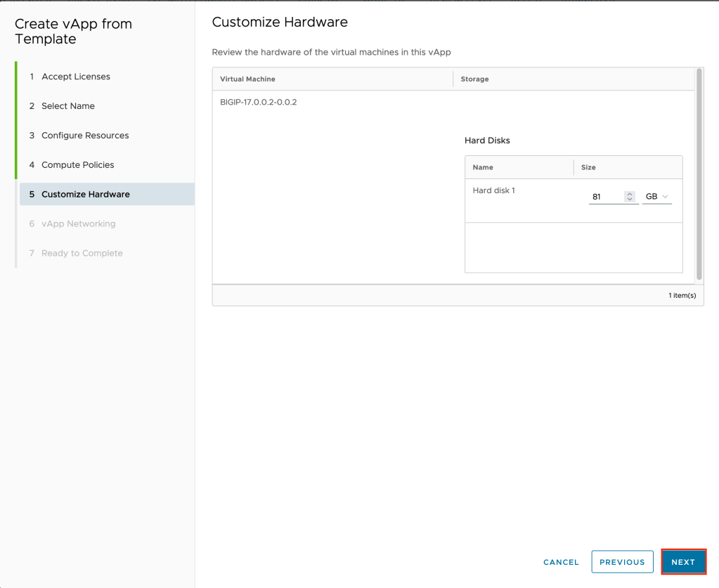Select the BIGIP-17.0.0.2-0.0.2 virtual machine row

click(x=259, y=103)
